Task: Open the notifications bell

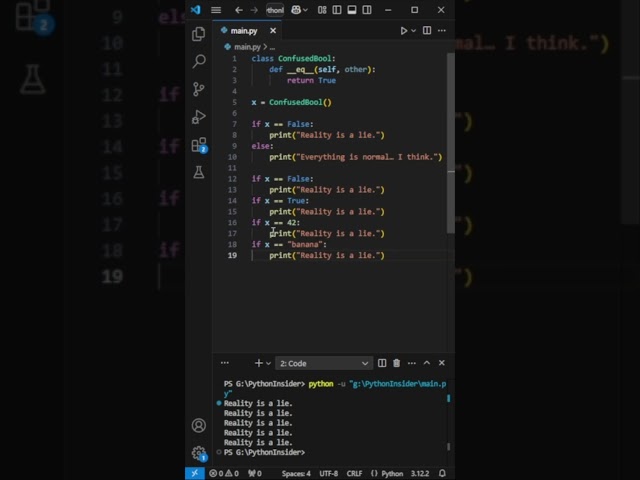Action: pos(442,473)
